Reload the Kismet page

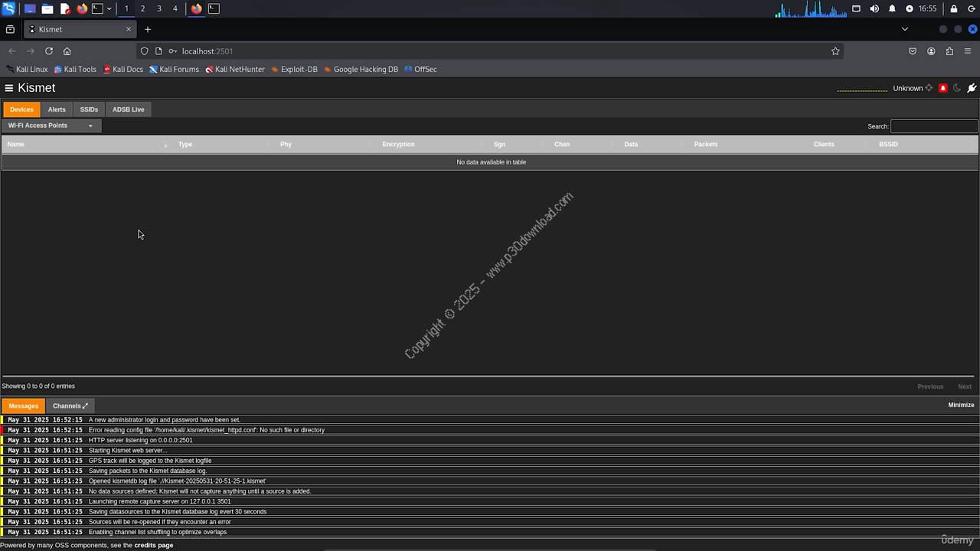coord(49,51)
